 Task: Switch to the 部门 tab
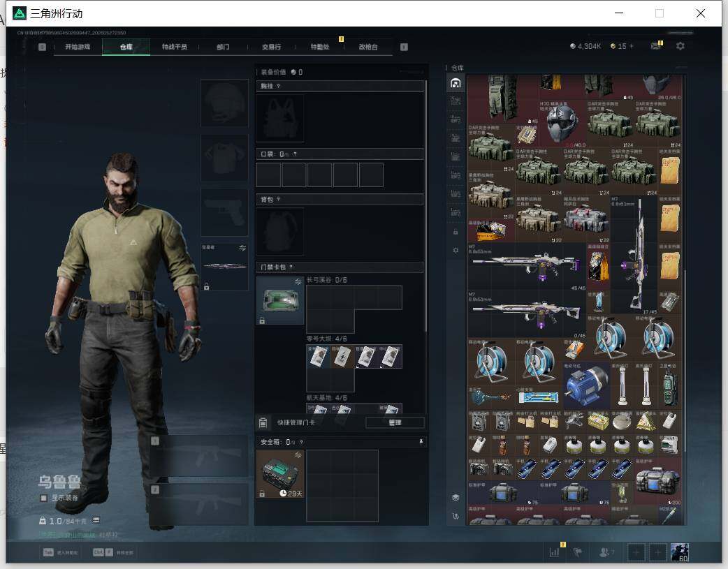pyautogui.click(x=223, y=47)
